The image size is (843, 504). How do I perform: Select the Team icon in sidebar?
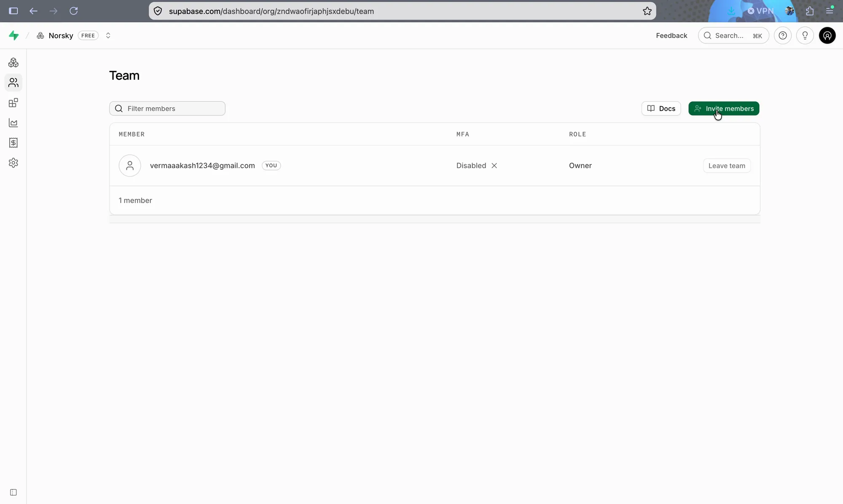13,83
